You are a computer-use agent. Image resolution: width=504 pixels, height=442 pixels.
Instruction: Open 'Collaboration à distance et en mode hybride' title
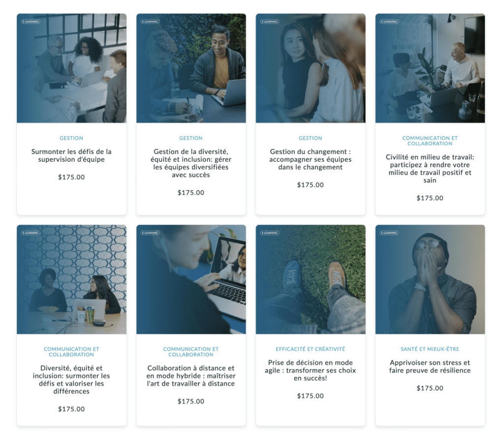[191, 376]
